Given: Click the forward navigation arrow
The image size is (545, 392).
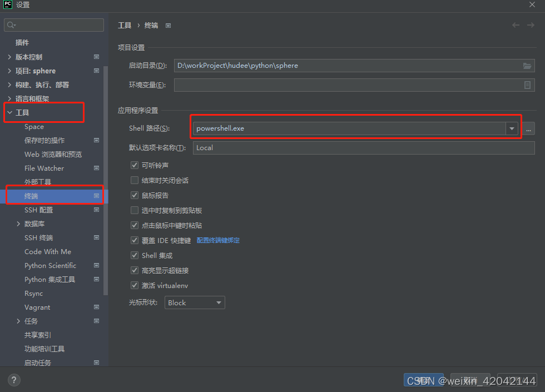Looking at the screenshot, I should 529,25.
